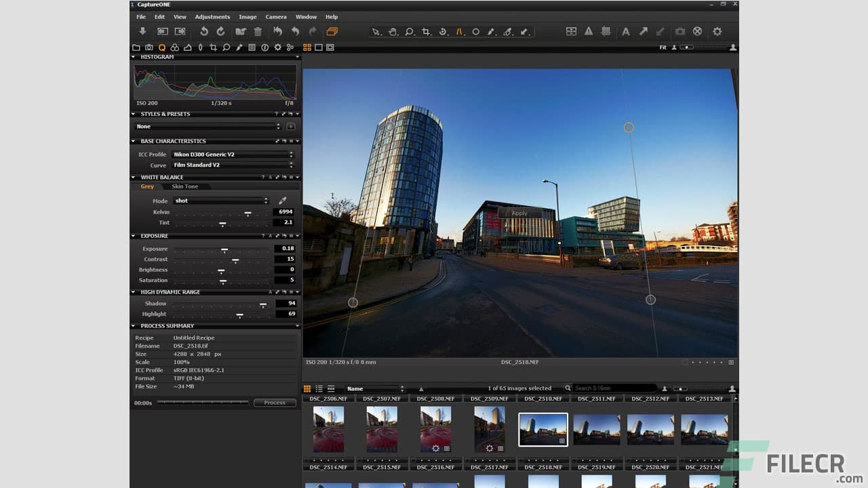Click the Exposure slider handle
The height and width of the screenshot is (488, 868).
[x=224, y=249]
